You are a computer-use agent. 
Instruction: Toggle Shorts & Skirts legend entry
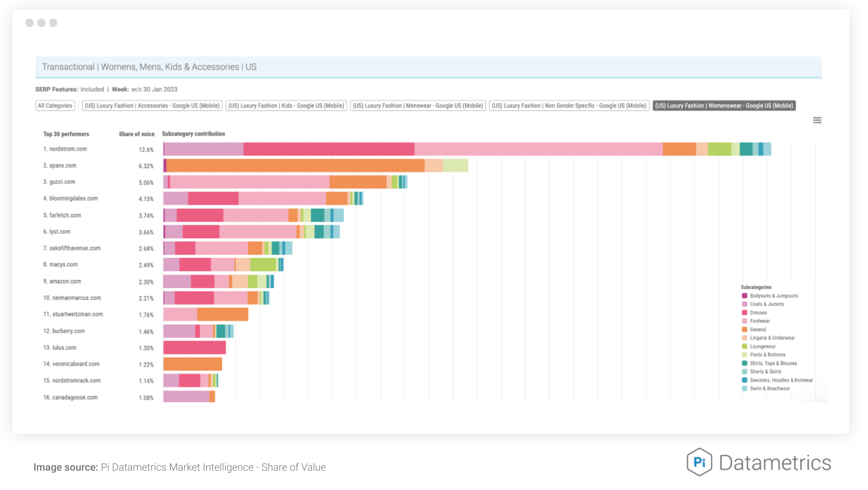click(x=762, y=372)
